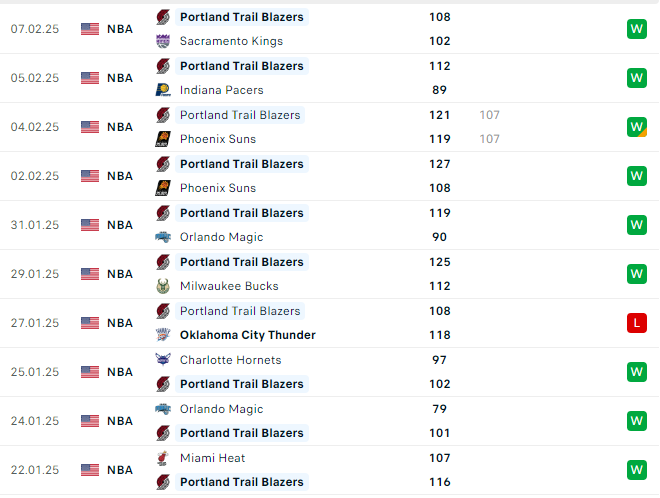Open Milwaukee Bucks team page
This screenshot has height=498, width=660.
click(x=229, y=286)
